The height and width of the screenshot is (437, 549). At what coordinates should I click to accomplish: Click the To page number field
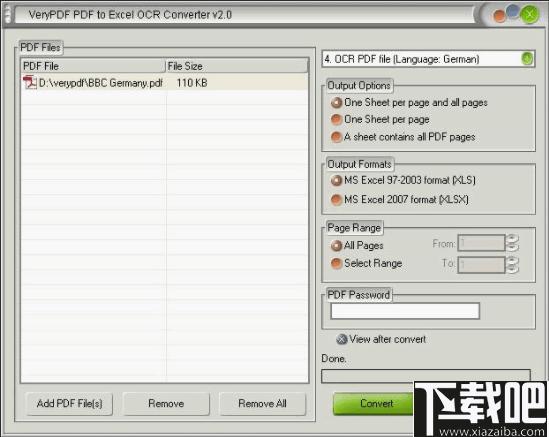(x=481, y=264)
